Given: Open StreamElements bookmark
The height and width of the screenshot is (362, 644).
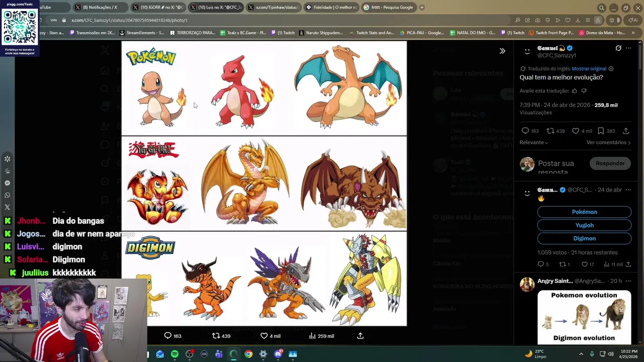Looking at the screenshot, I should 142,33.
